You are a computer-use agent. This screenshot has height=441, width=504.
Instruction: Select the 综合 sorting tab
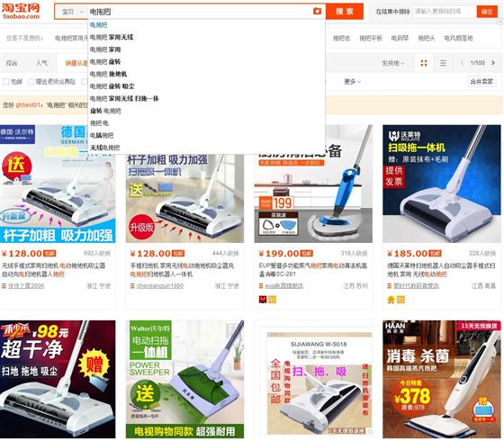point(12,63)
